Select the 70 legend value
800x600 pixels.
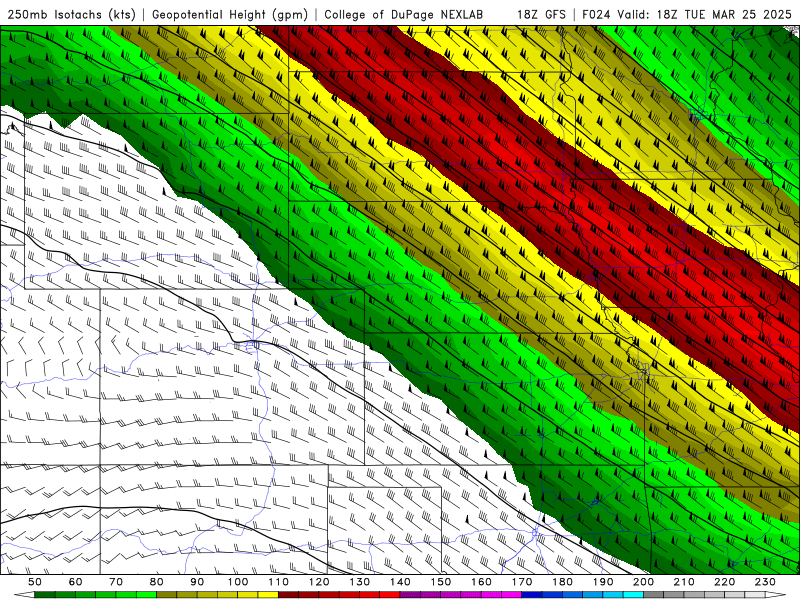pos(116,582)
